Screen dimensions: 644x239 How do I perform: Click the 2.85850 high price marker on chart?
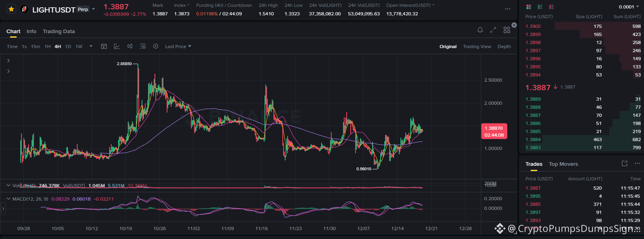click(124, 64)
